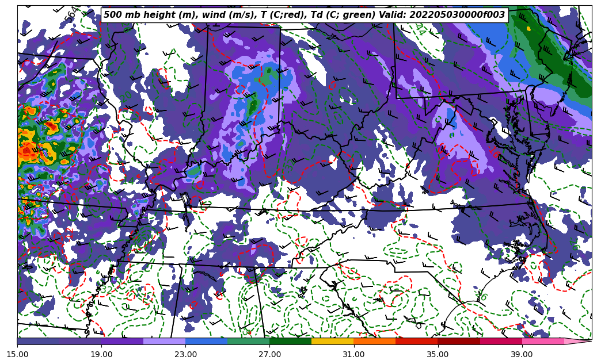This screenshot has height=364, width=597.
Task: Click the orange colorbar segment
Action: point(374,342)
